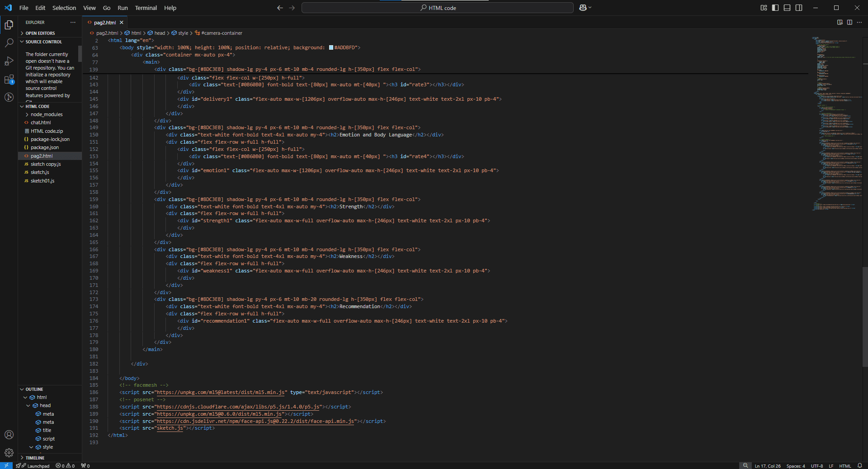Viewport: 868px width, 469px height.
Task: Click the ports forwarded indicator showing 0
Action: click(85, 466)
